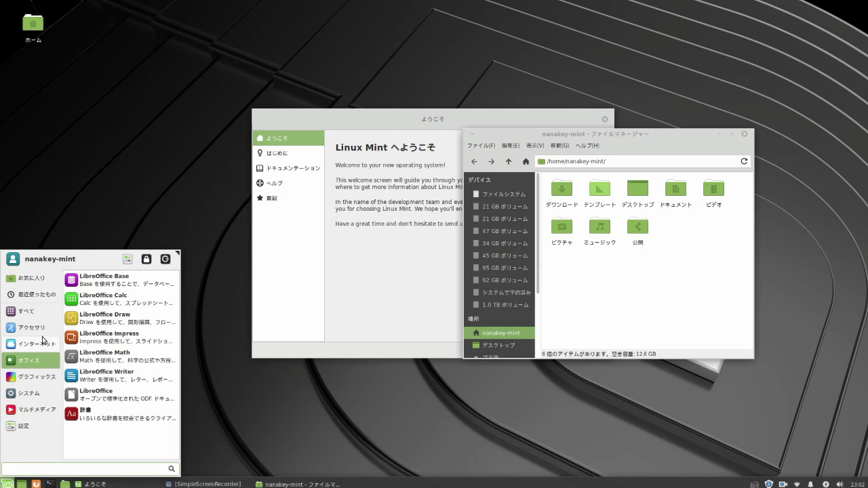Select the 95 GB ボリューム device
Image resolution: width=868 pixels, height=488 pixels.
(x=500, y=268)
